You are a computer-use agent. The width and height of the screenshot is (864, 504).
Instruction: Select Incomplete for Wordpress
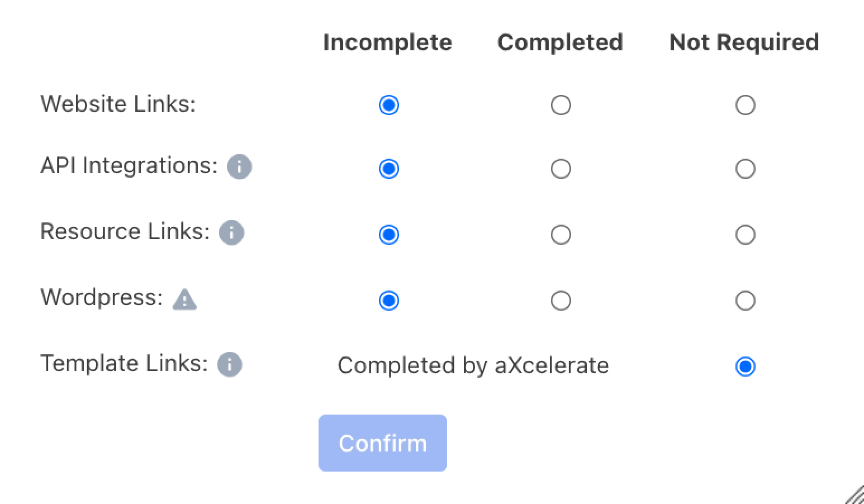[x=389, y=301]
